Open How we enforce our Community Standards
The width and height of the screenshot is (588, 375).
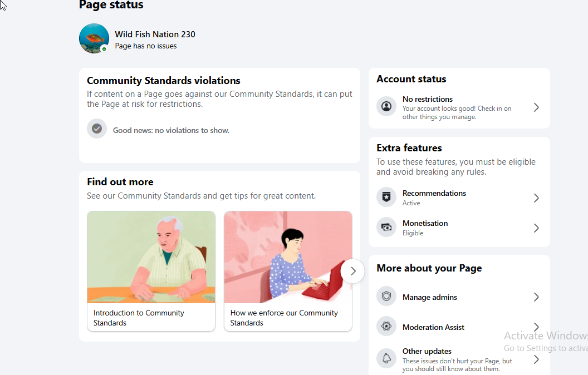(x=288, y=271)
